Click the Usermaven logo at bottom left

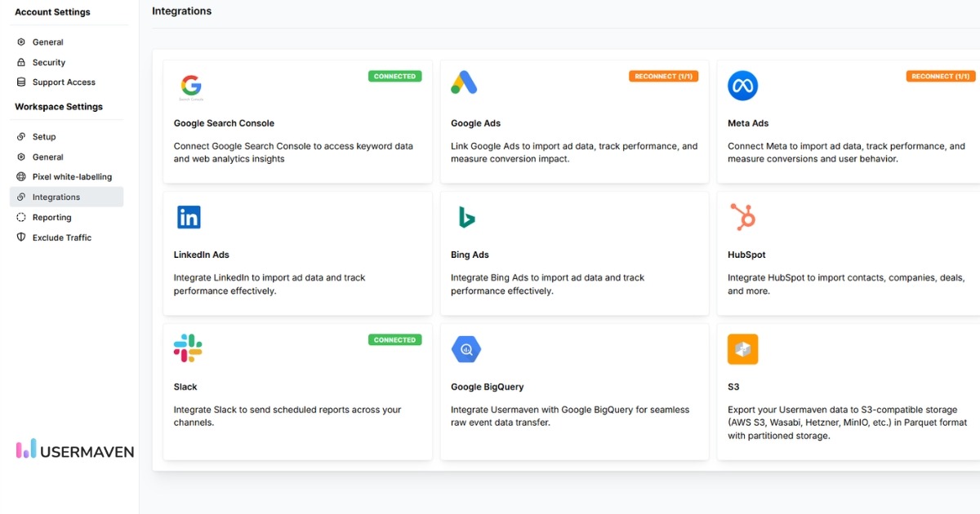click(x=73, y=450)
